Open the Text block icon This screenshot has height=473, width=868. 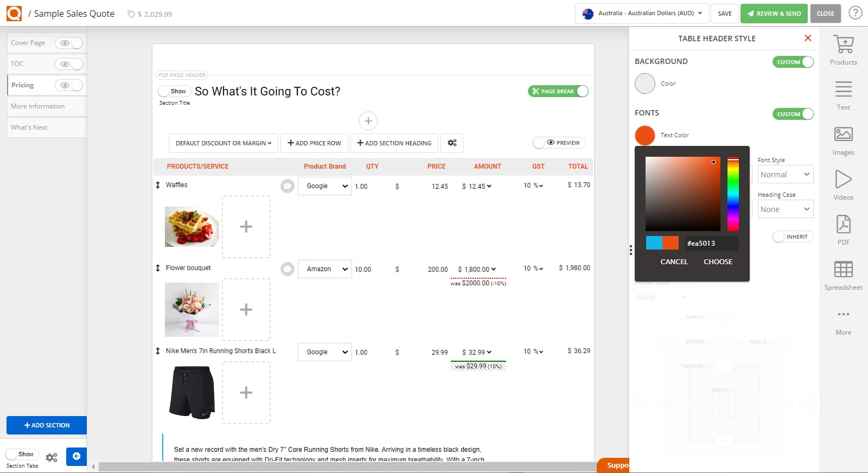(843, 89)
